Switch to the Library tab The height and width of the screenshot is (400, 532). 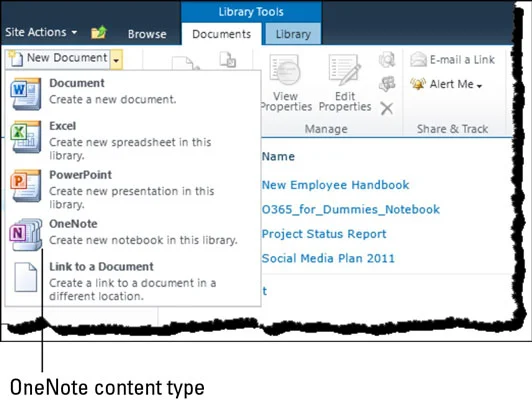click(x=293, y=34)
